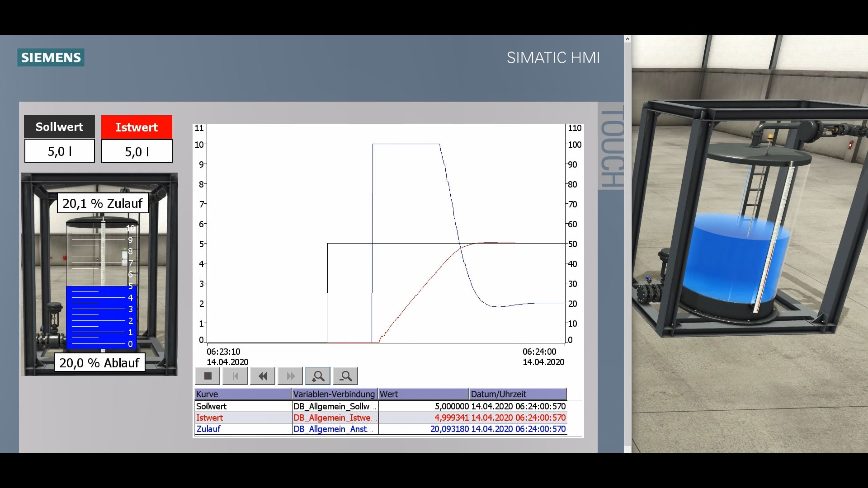The height and width of the screenshot is (488, 868).
Task: Click the jump-to-start trend button
Action: pyautogui.click(x=235, y=376)
